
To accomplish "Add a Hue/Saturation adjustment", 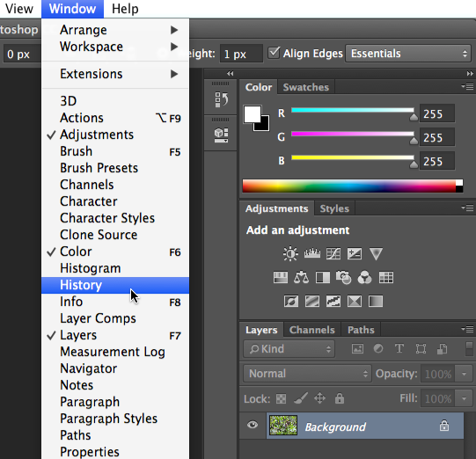I will point(281,278).
